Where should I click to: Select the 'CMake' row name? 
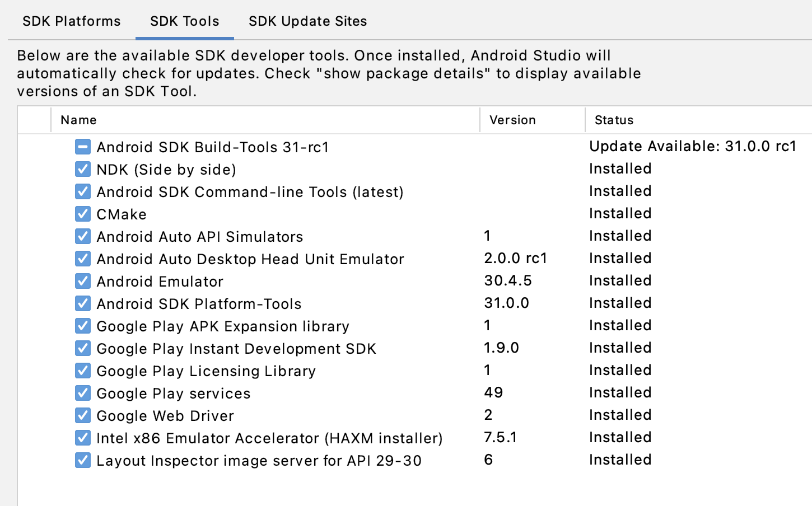click(x=122, y=214)
